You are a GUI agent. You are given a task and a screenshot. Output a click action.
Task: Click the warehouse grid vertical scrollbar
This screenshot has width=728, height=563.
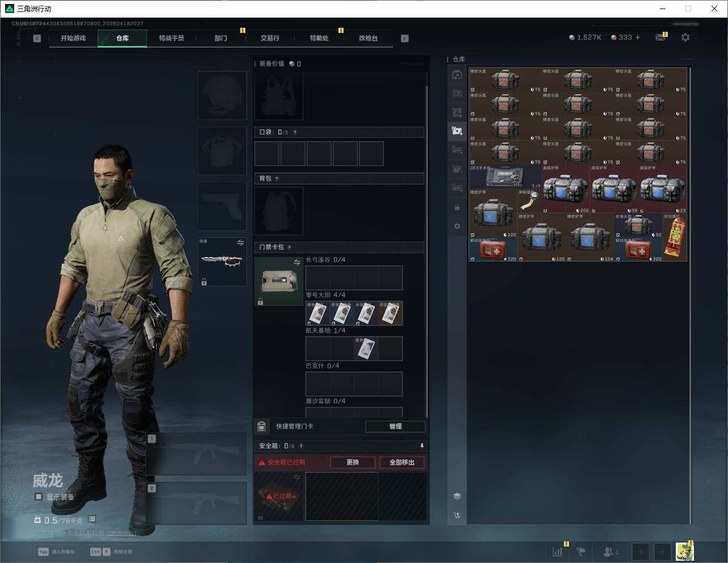690,295
